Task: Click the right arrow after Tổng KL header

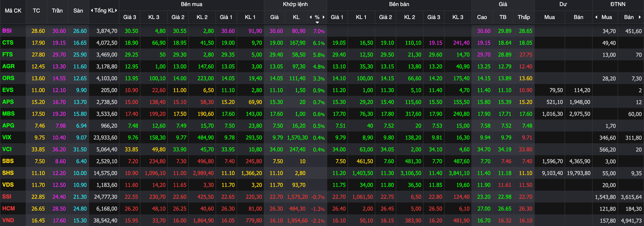Action: (116, 11)
